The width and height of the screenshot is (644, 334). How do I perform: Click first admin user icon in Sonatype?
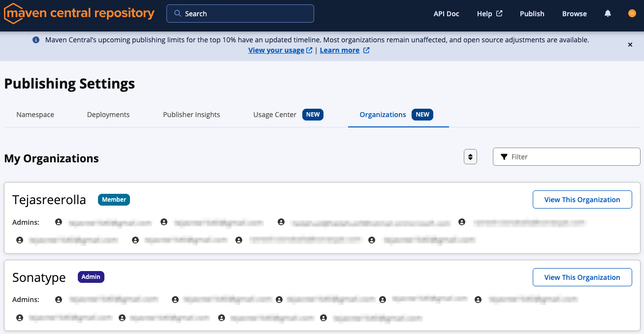(x=59, y=299)
